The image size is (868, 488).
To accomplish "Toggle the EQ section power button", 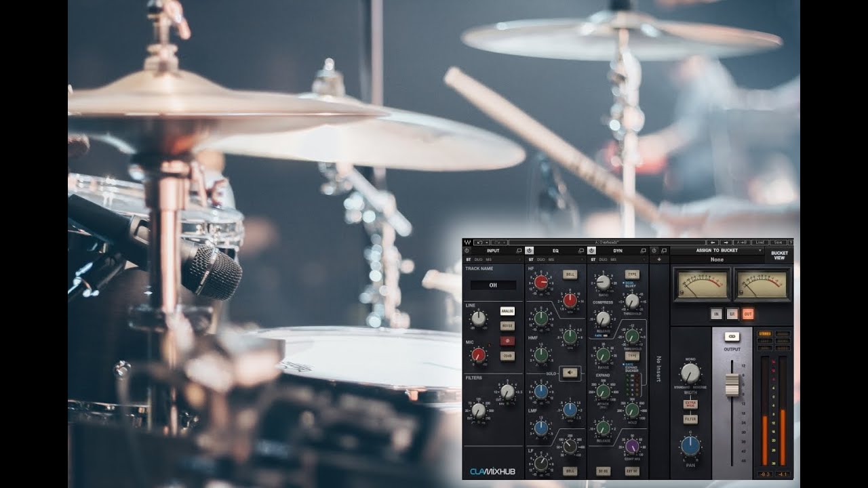I will [x=530, y=251].
